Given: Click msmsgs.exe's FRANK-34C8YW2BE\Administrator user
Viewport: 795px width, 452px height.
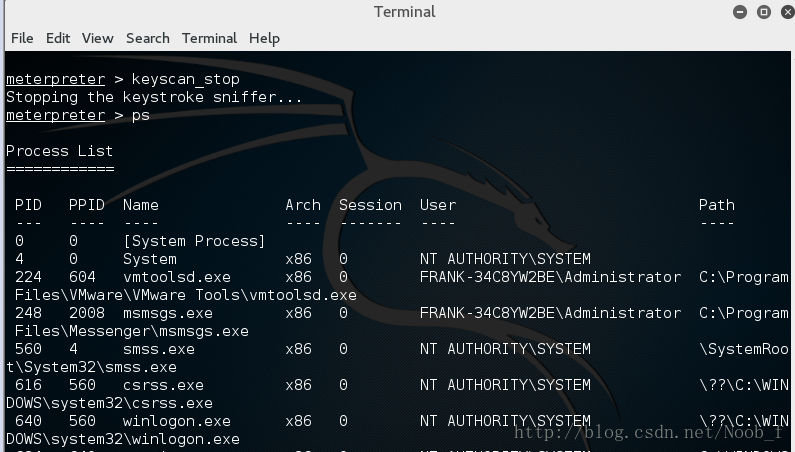Looking at the screenshot, I should [550, 313].
